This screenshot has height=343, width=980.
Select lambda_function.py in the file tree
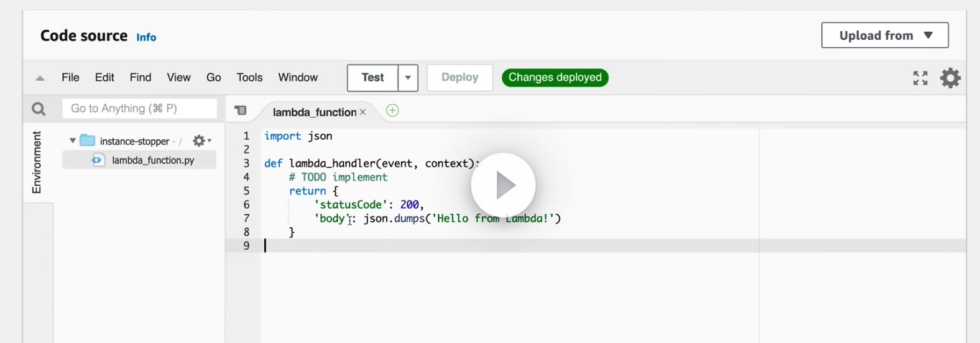tap(153, 160)
